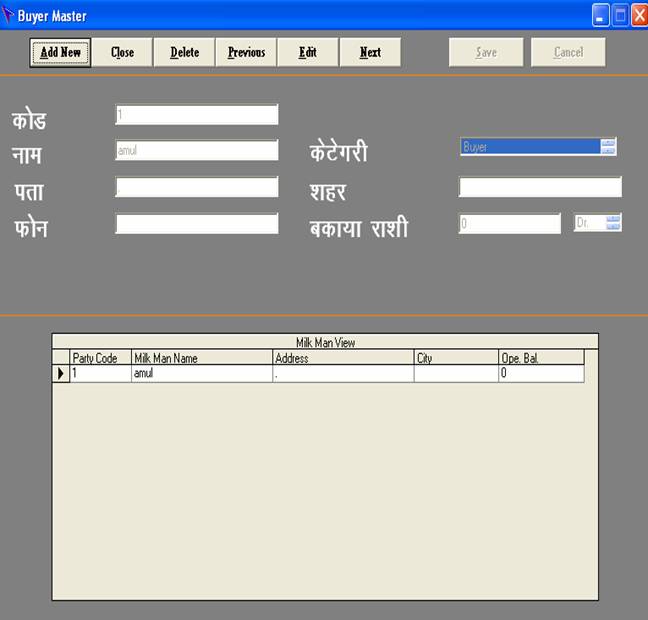This screenshot has height=620, width=648.
Task: Focus the फोन phone input field
Action: (x=197, y=224)
